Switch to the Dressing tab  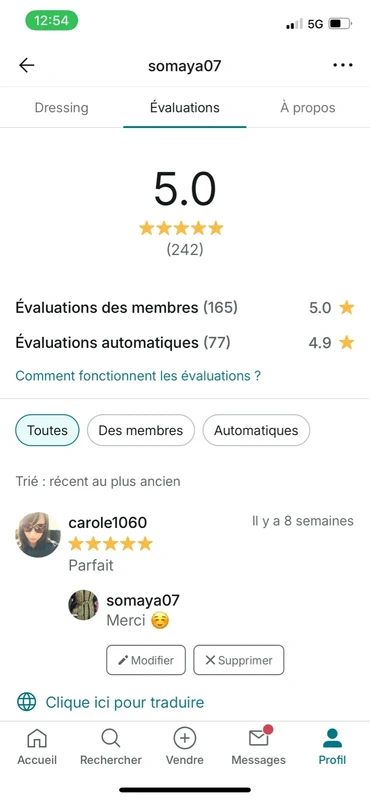[x=61, y=108]
